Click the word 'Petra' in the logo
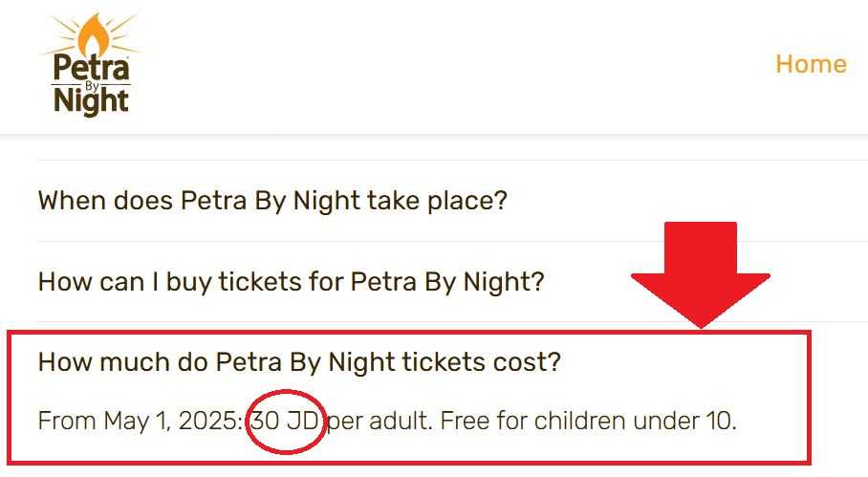This screenshot has height=477, width=868. pyautogui.click(x=92, y=68)
